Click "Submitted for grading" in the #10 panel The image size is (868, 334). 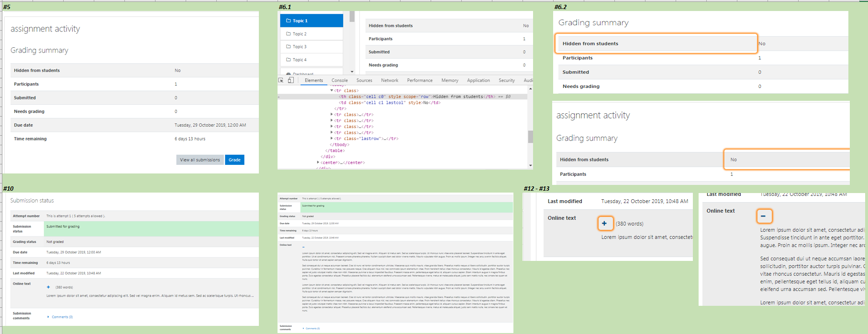63,226
